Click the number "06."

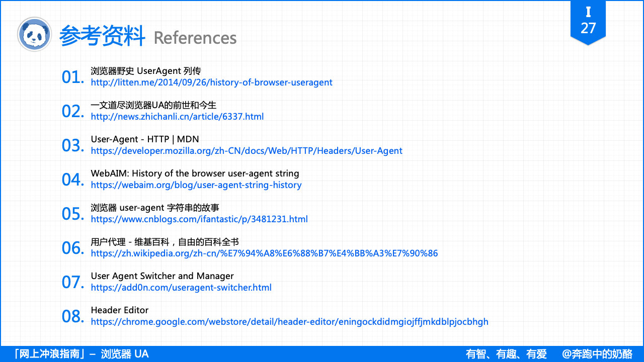[x=72, y=248]
